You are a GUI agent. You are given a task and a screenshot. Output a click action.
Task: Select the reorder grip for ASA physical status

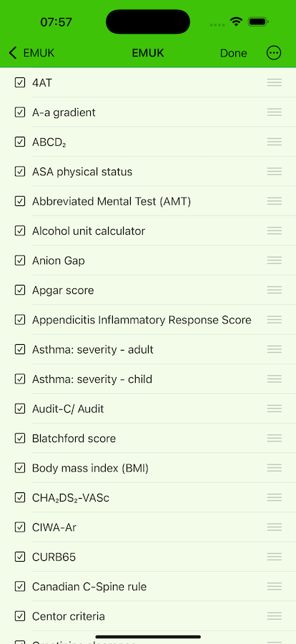click(275, 171)
